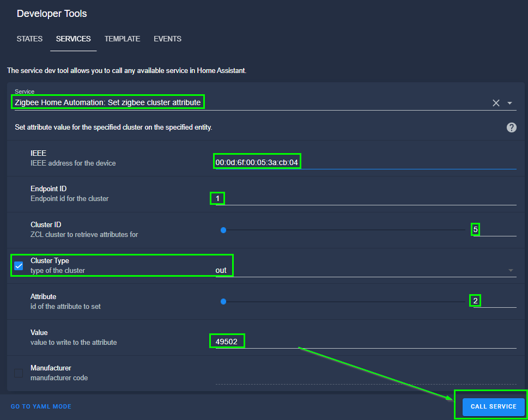Click 'value to write to the attribute' label

[x=74, y=343]
